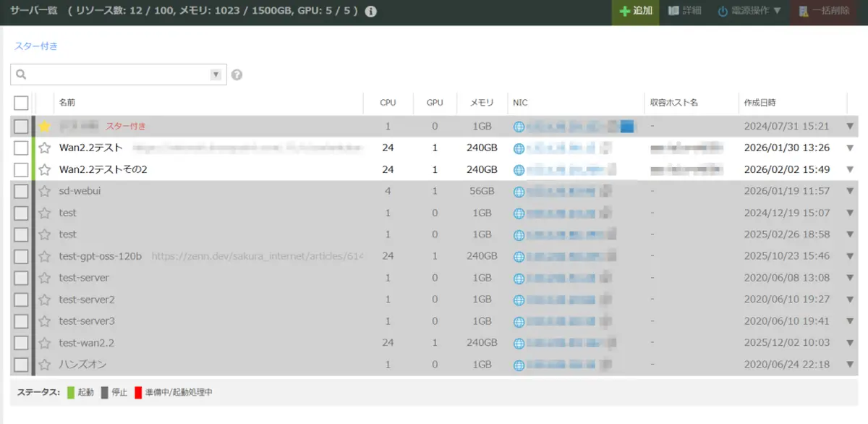Expand the row menu for Wan2.2テストその2
The width and height of the screenshot is (868, 424).
851,170
